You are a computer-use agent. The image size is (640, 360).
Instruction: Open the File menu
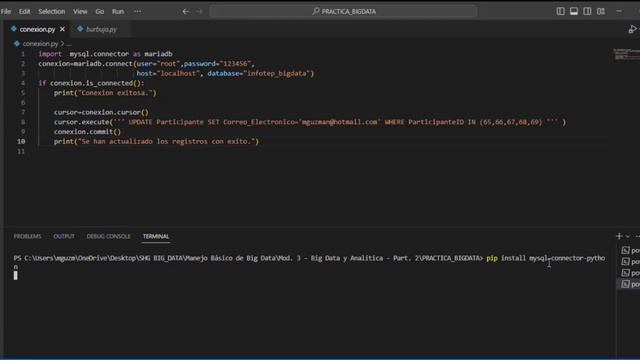coord(6,11)
